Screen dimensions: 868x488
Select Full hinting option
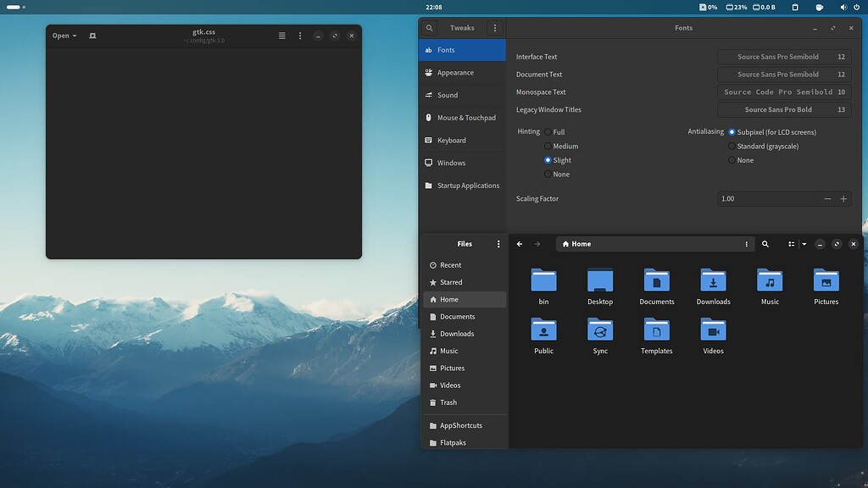548,131
